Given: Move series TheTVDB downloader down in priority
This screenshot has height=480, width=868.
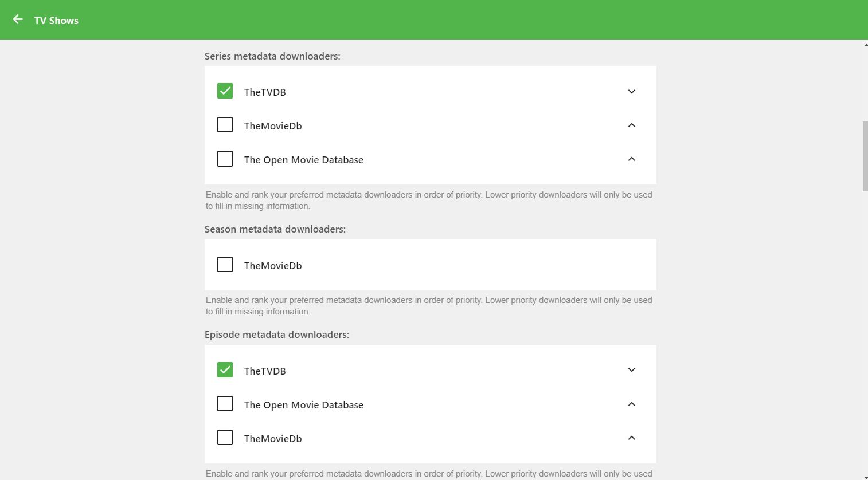Looking at the screenshot, I should click(631, 92).
